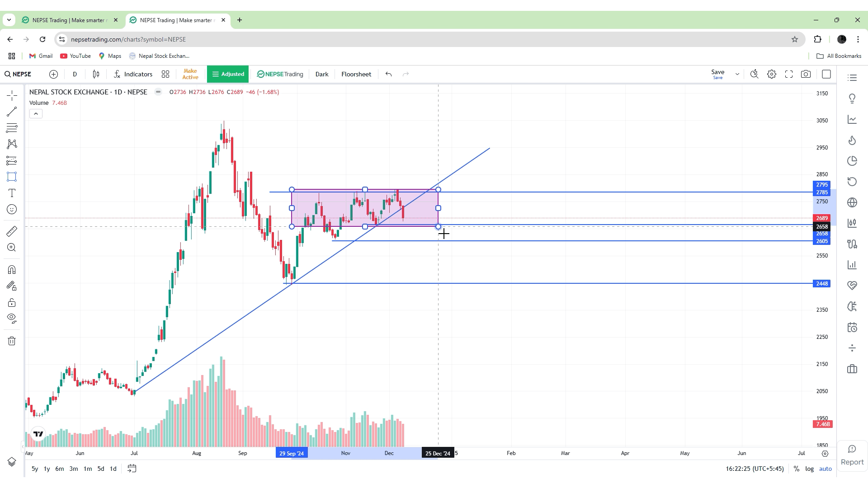Save the chart layout
Image resolution: width=868 pixels, height=488 pixels.
(x=718, y=74)
